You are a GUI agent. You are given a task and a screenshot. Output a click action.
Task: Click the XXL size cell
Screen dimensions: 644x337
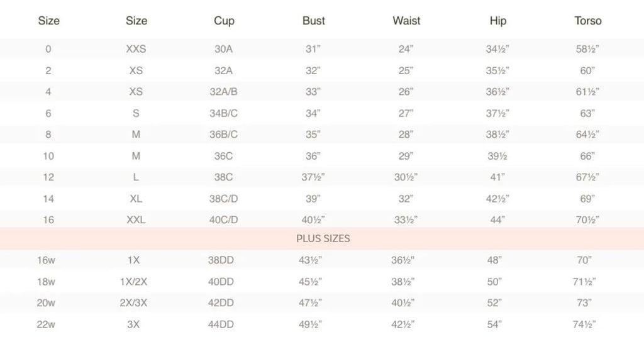click(136, 220)
